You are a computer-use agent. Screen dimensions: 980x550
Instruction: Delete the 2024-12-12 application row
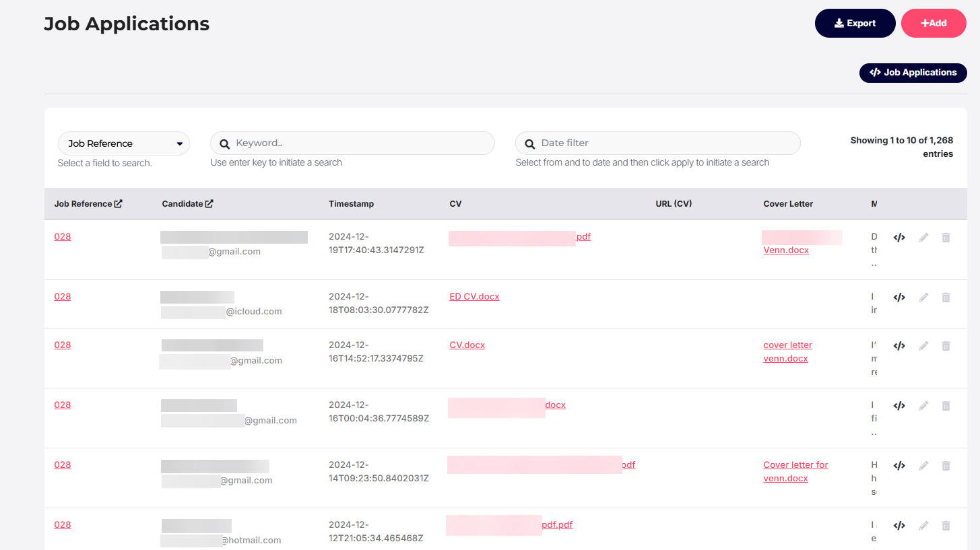[x=946, y=526]
